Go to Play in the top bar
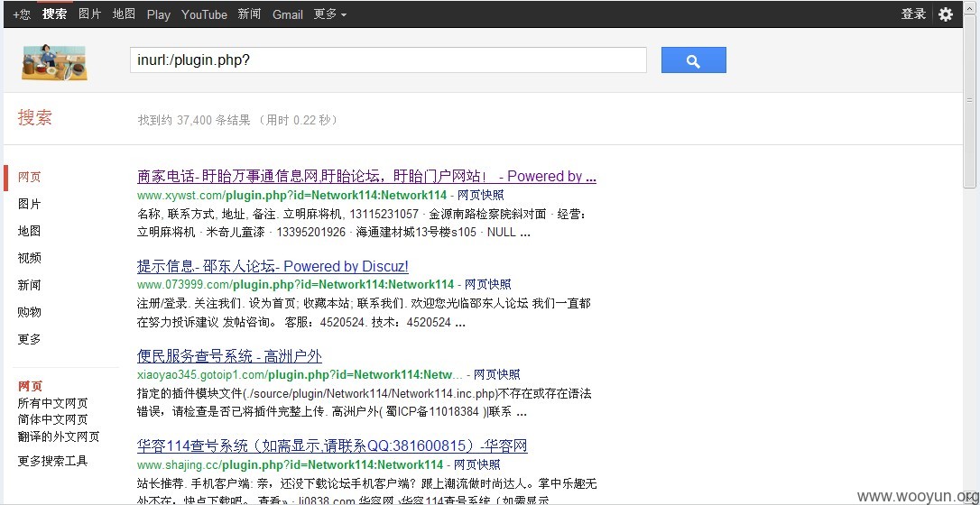Image resolution: width=980 pixels, height=505 pixels. [x=159, y=14]
